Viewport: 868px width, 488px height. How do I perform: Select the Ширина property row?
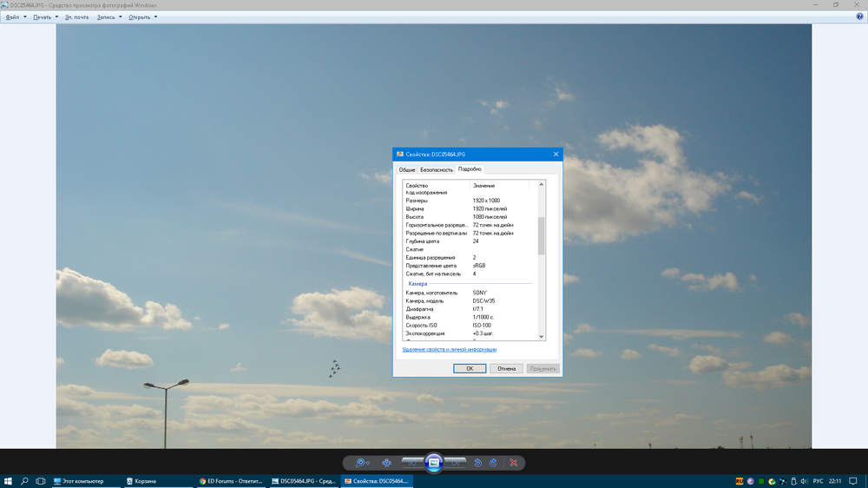(470, 208)
